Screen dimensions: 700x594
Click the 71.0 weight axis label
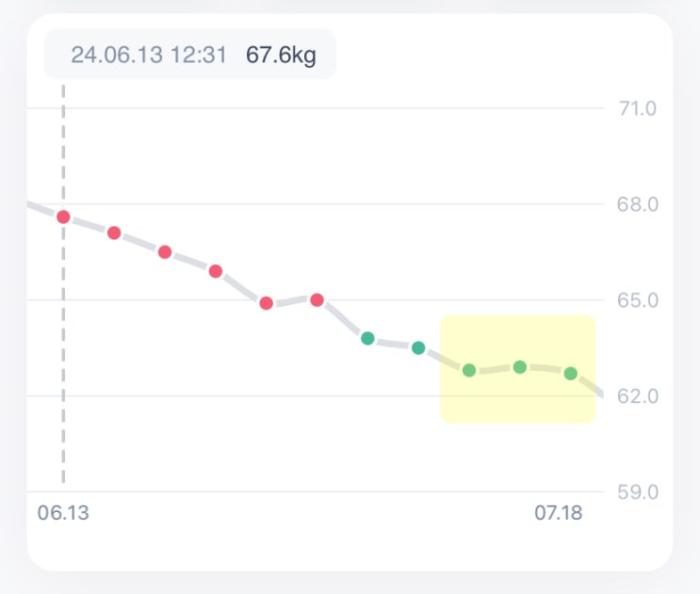637,108
